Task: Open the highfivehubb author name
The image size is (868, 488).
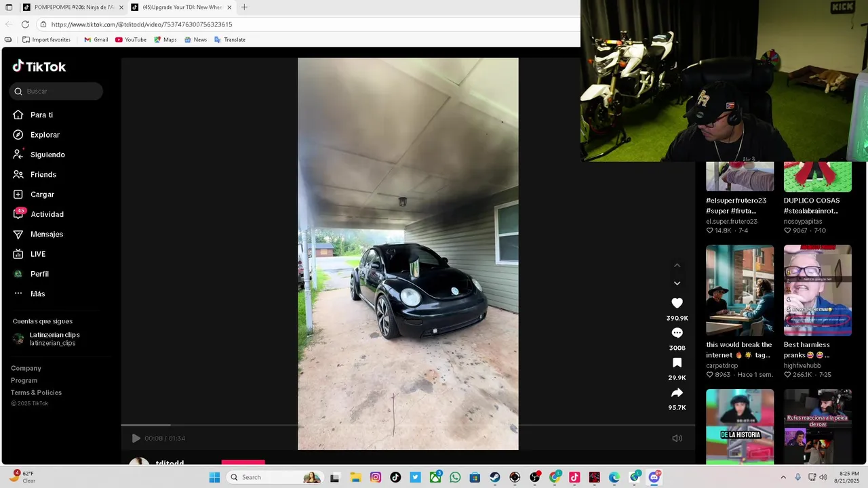Action: [x=802, y=366]
